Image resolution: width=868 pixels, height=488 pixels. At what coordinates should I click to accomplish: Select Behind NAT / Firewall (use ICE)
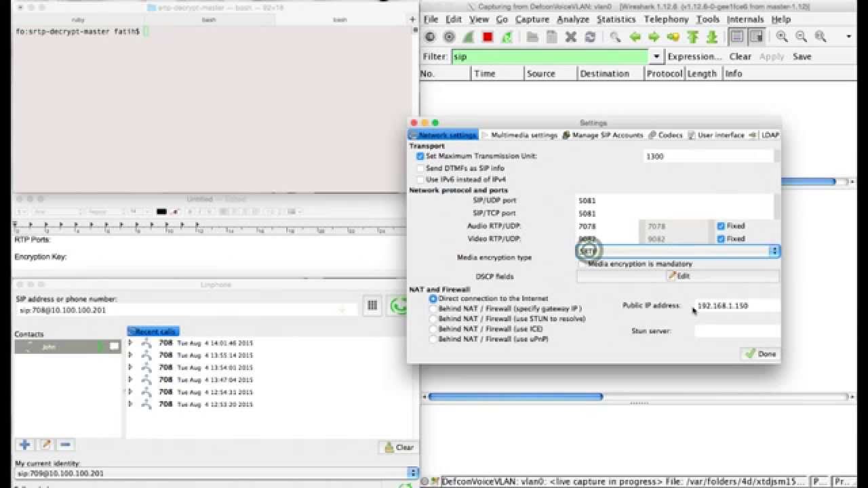pyautogui.click(x=433, y=329)
